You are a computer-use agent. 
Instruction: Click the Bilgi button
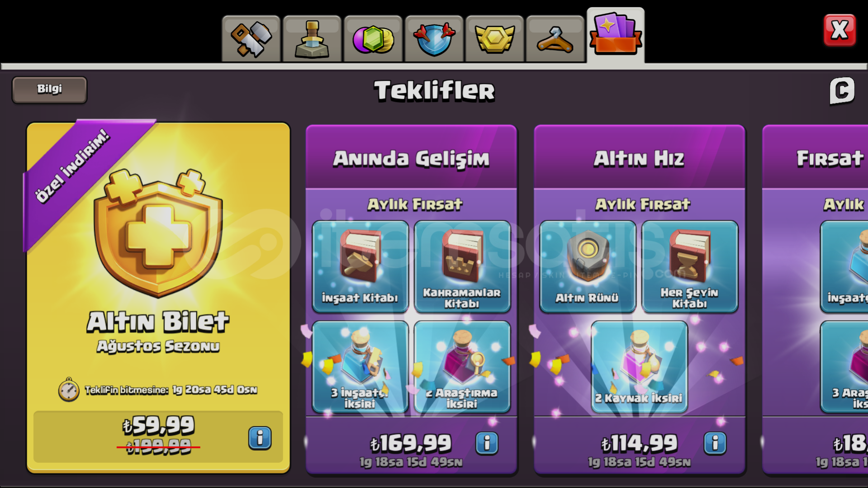tap(49, 90)
